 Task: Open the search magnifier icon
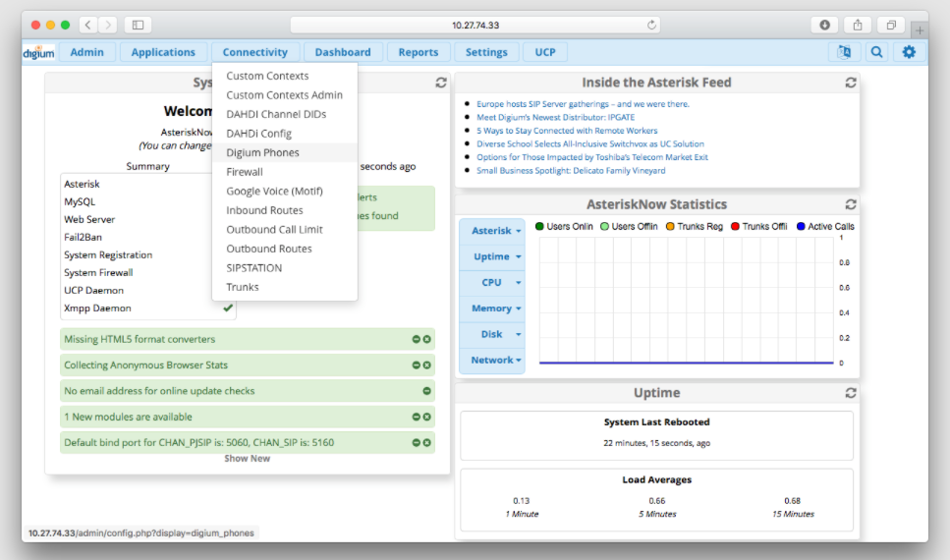(x=876, y=52)
